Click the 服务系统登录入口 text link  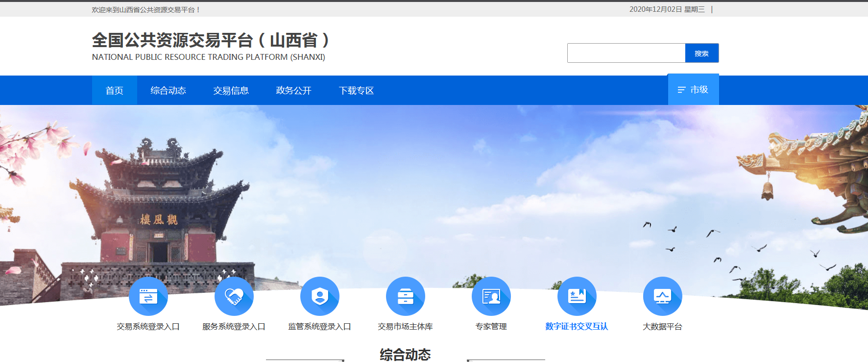pos(234,326)
